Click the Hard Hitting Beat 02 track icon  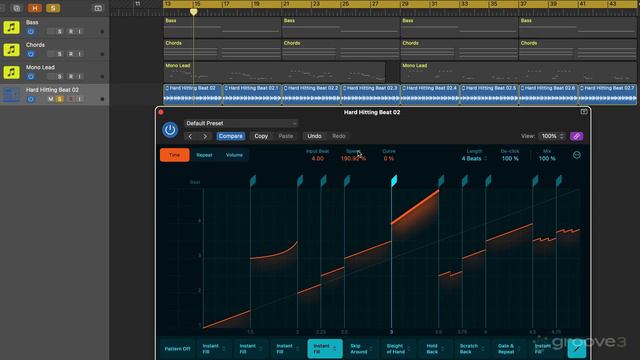[x=11, y=95]
